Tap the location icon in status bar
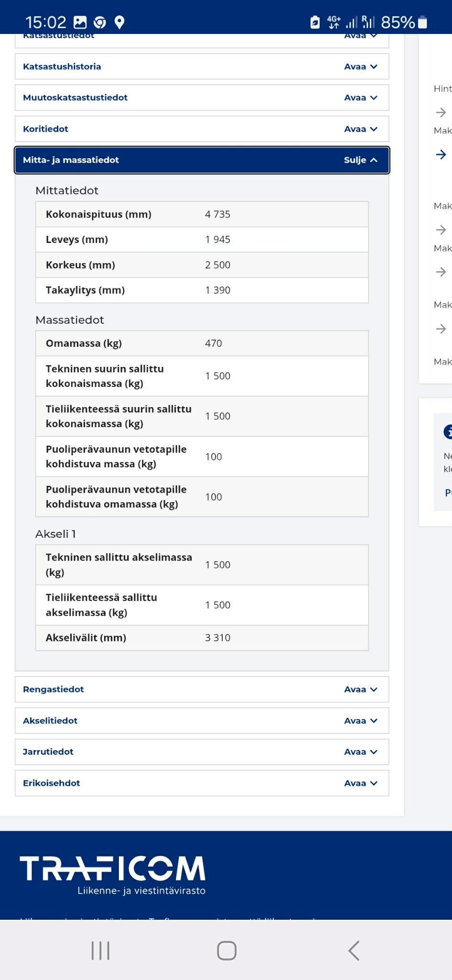This screenshot has height=980, width=452. click(119, 22)
